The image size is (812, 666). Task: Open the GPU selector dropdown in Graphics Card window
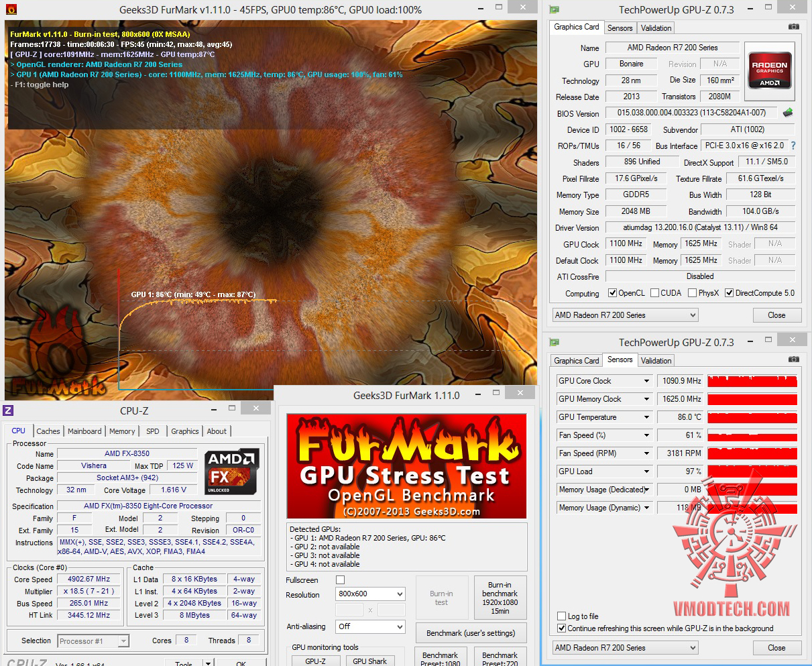click(x=625, y=315)
